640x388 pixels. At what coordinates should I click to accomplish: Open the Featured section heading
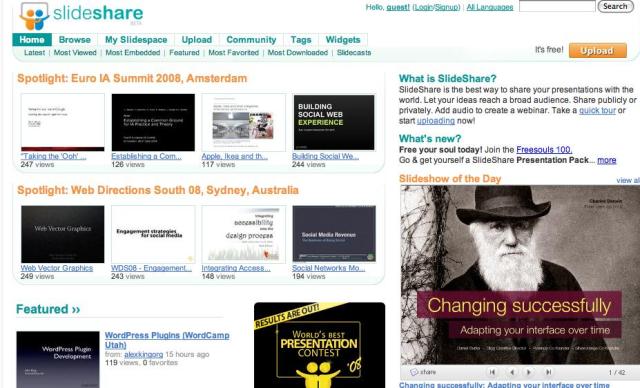[x=48, y=309]
